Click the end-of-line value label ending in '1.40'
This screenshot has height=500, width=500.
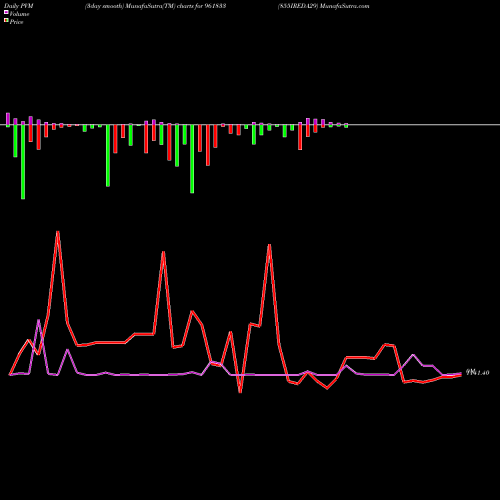[x=478, y=372]
